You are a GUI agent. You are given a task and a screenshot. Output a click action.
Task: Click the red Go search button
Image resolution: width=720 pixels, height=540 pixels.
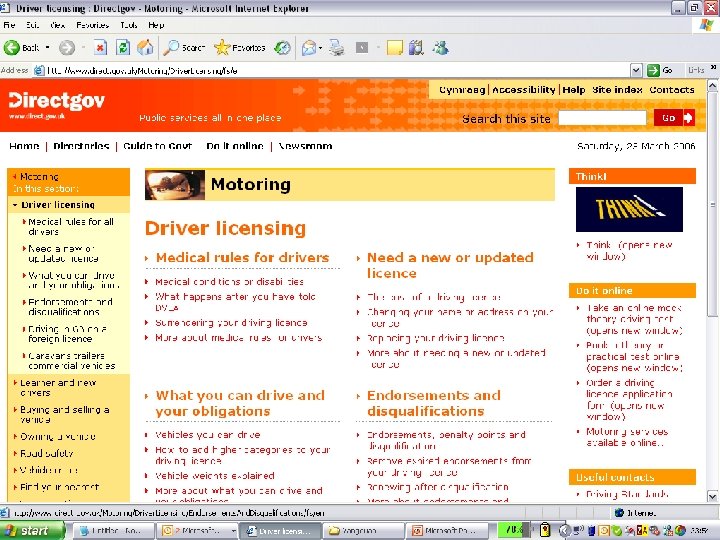pos(674,118)
